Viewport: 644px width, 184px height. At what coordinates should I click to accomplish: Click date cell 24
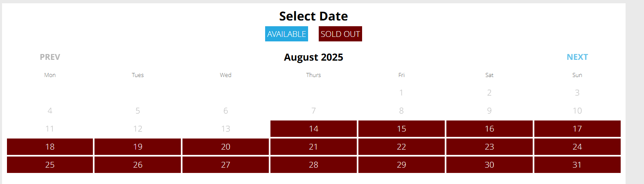pyautogui.click(x=577, y=147)
